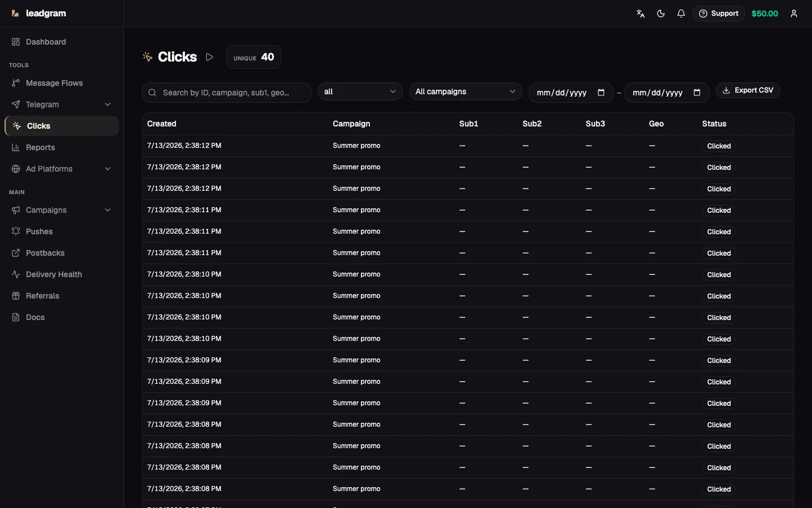Click the Created column header
The image size is (812, 508).
point(162,124)
